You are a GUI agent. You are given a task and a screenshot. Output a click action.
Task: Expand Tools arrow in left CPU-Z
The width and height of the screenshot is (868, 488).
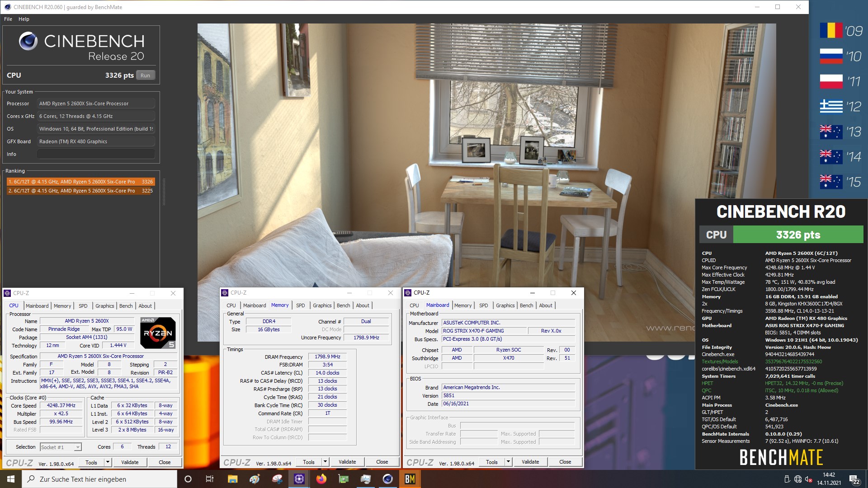click(x=108, y=462)
